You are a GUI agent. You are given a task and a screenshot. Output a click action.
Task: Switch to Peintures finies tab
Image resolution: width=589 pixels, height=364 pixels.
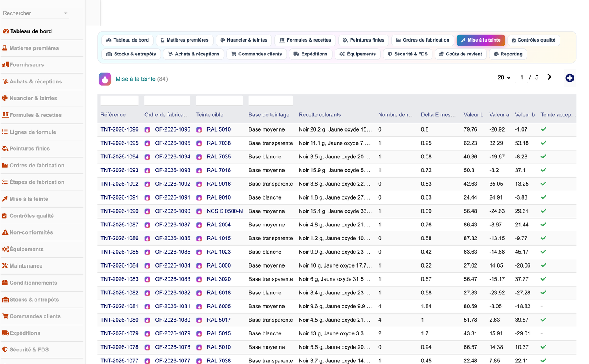tap(363, 40)
